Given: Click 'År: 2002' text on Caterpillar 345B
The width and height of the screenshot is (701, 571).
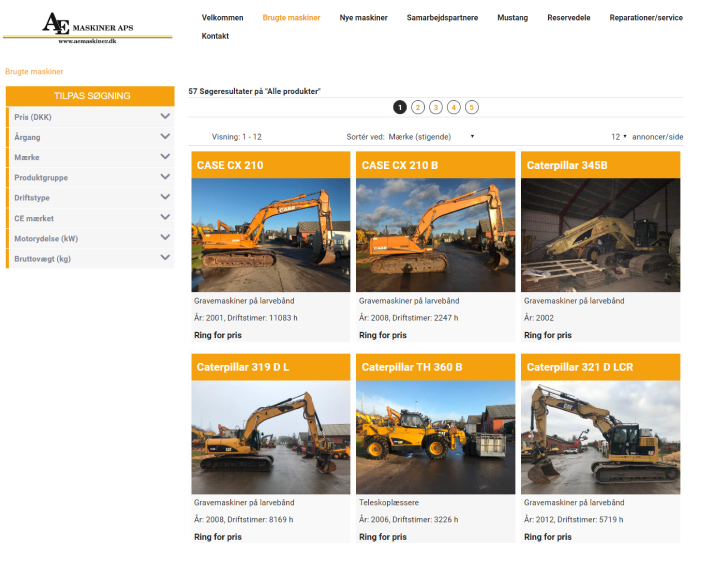Looking at the screenshot, I should pos(539,318).
